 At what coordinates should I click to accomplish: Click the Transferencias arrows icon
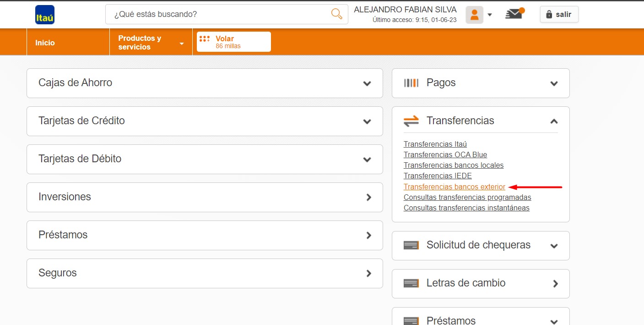tap(411, 121)
